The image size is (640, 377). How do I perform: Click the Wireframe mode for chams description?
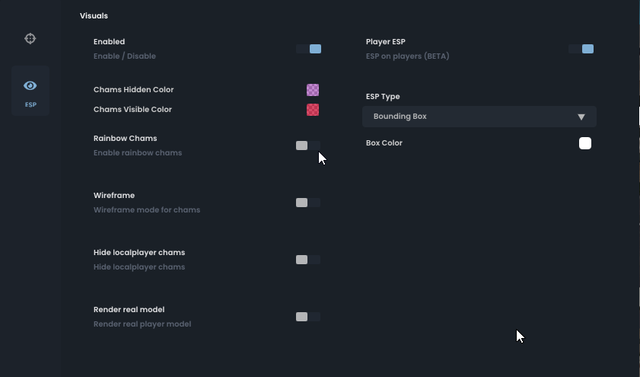[x=147, y=210]
